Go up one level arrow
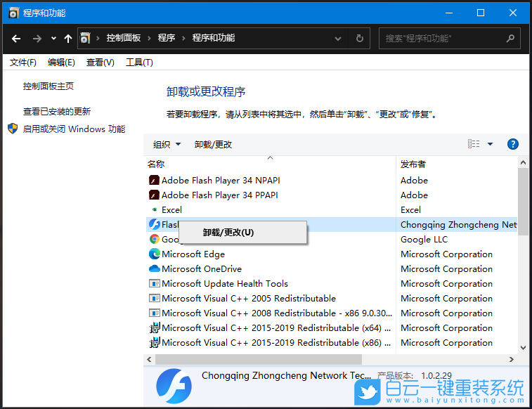 [x=68, y=39]
